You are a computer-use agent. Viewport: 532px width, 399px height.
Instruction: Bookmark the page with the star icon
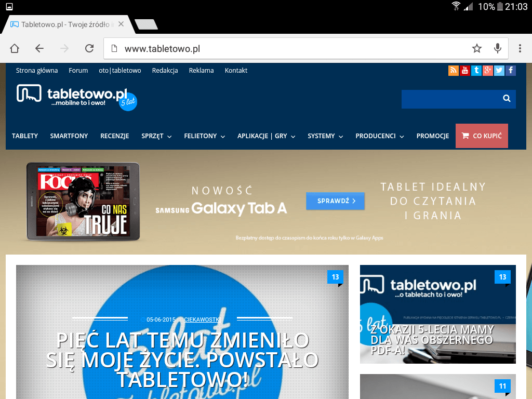[477, 48]
